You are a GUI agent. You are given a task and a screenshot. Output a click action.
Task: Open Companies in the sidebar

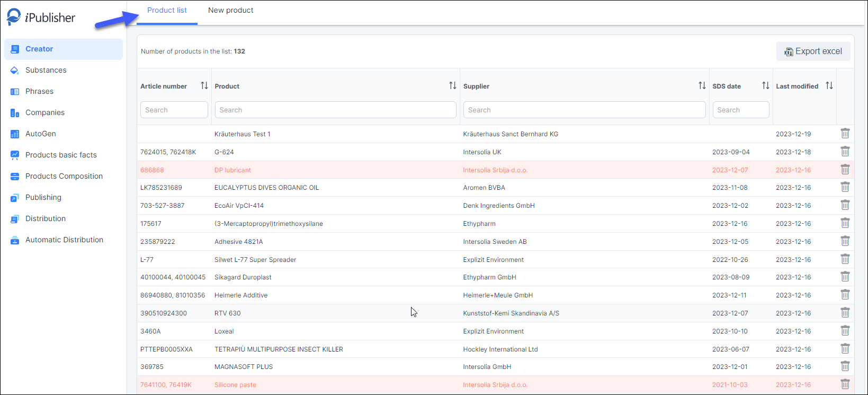45,112
